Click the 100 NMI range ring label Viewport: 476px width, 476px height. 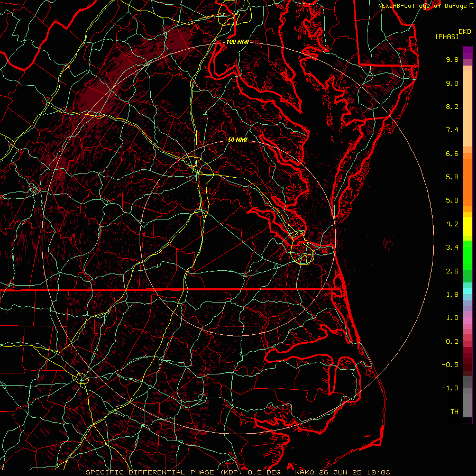[237, 42]
